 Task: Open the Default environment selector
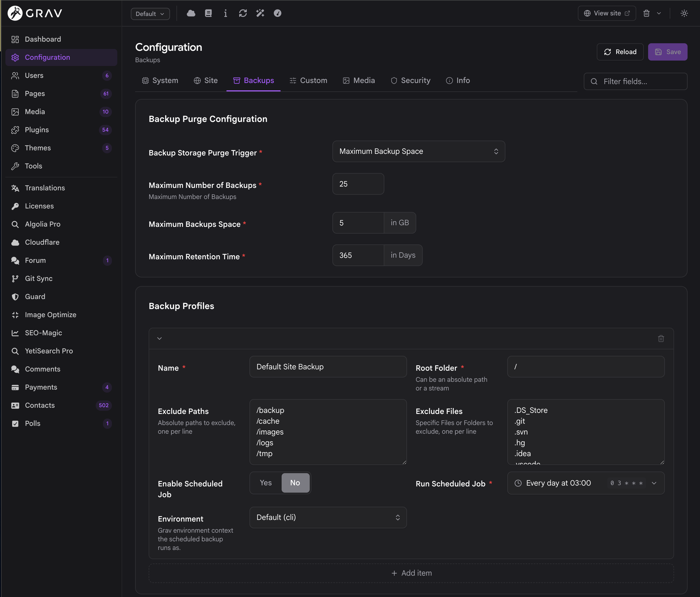(x=150, y=14)
